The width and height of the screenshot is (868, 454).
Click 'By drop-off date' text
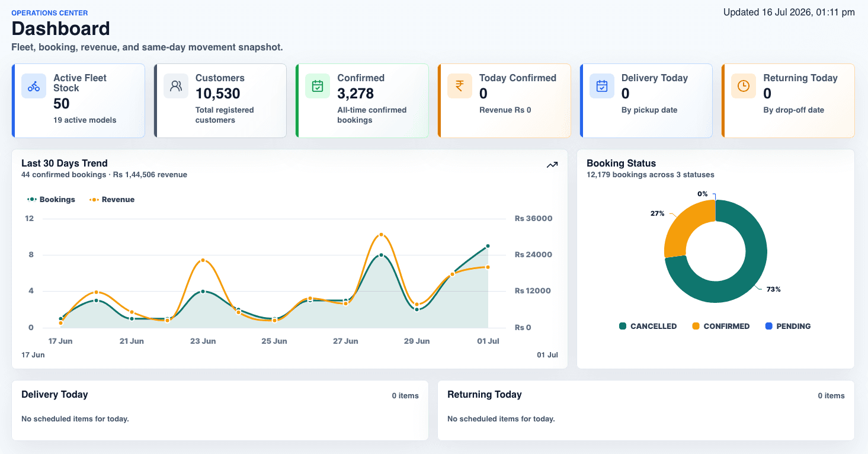794,110
